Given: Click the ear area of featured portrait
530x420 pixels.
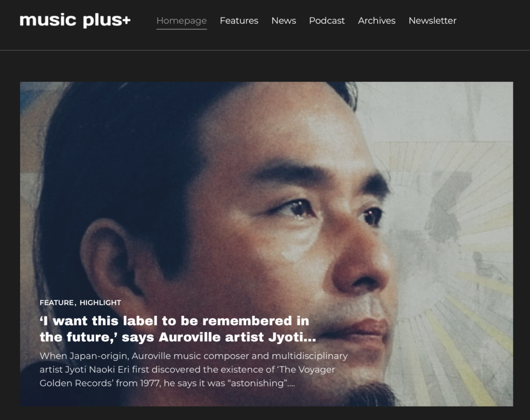Looking at the screenshot, I should coord(108,257).
